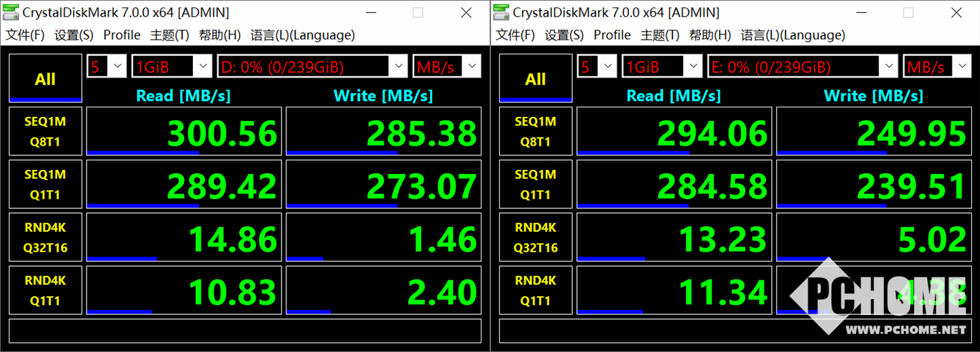Open 文件(F) menu in left window
980x352 pixels.
click(x=25, y=35)
